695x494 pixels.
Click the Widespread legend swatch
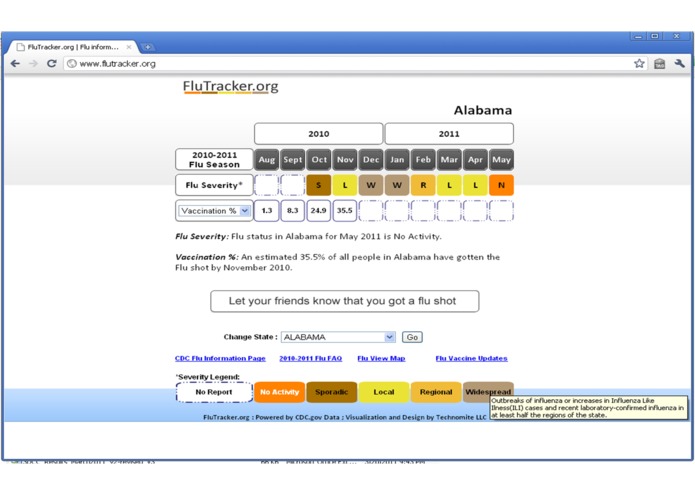(488, 390)
